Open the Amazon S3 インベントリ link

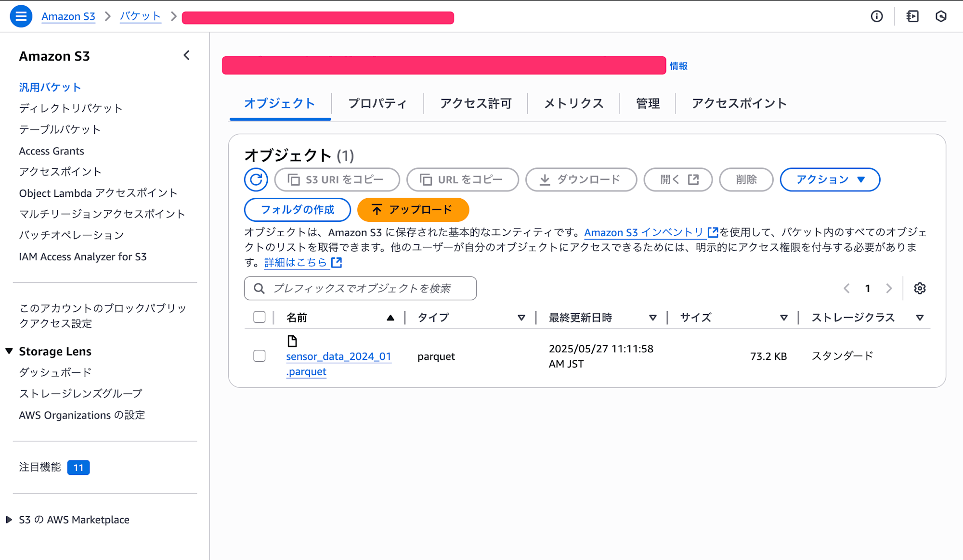coord(644,232)
